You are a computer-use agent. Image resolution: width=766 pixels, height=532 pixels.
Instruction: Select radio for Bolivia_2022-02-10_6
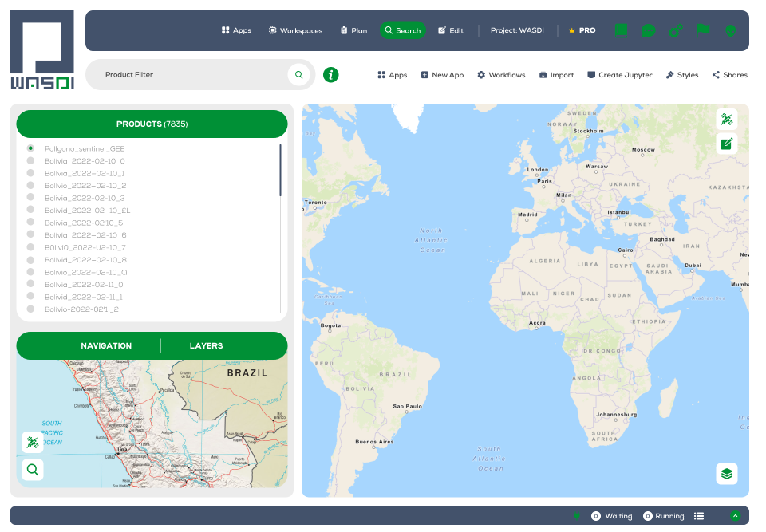point(30,234)
